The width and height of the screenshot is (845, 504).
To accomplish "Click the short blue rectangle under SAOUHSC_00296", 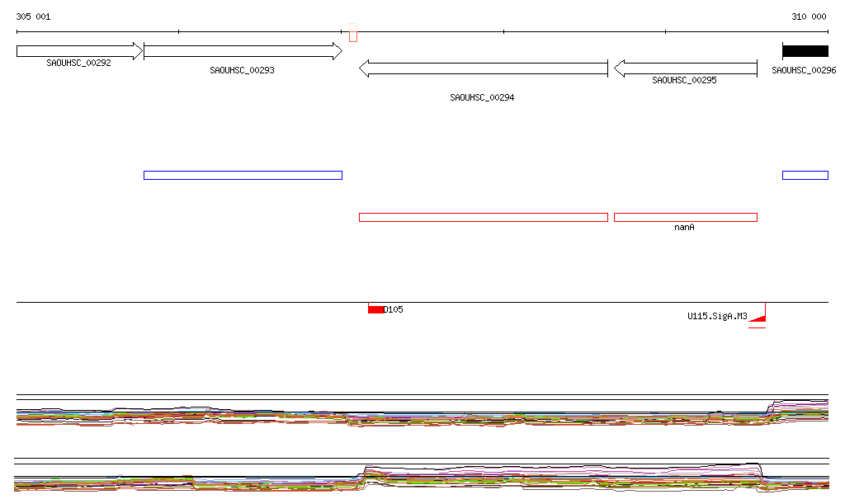I will click(x=805, y=175).
